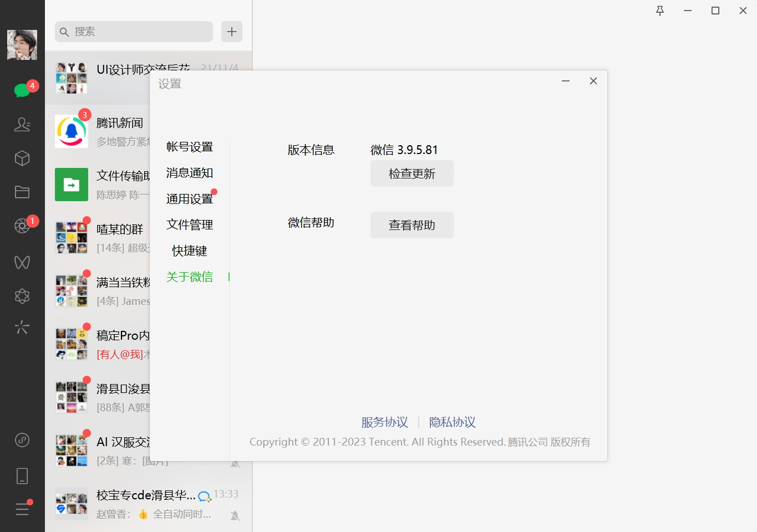The width and height of the screenshot is (757, 532).
Task: Open Contacts from the left sidebar
Action: [22, 125]
